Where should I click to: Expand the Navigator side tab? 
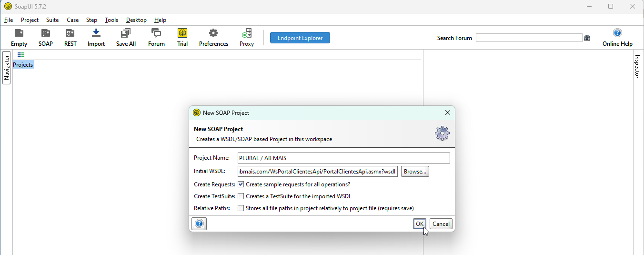7,68
